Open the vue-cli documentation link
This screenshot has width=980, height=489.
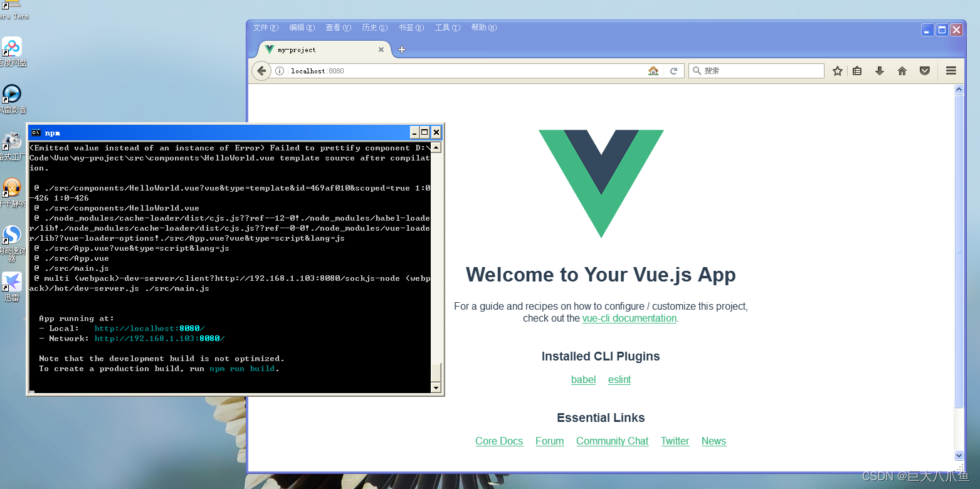(630, 318)
